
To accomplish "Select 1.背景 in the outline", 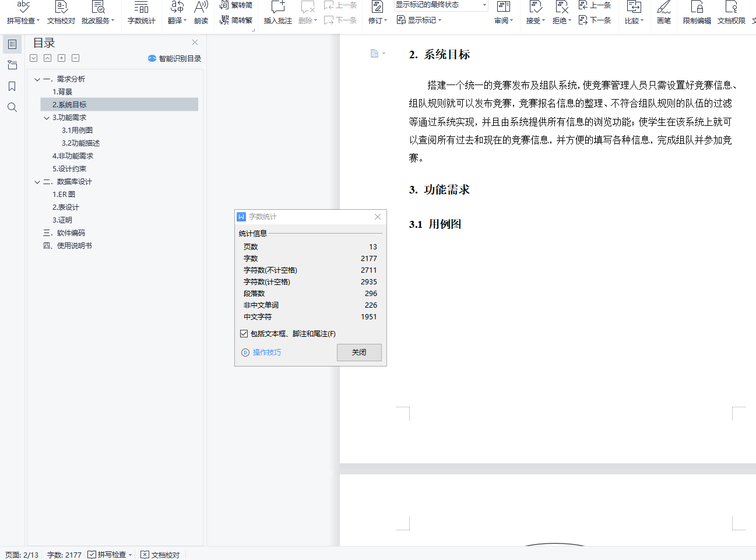I will (62, 92).
